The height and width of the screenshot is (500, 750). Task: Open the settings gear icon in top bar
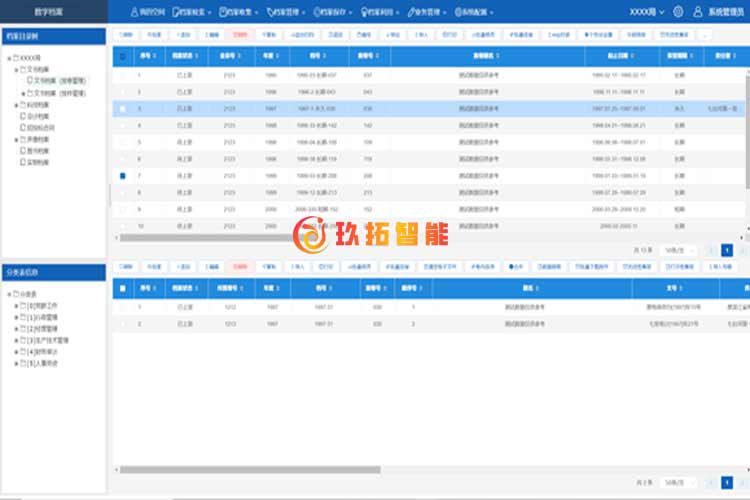coord(678,11)
